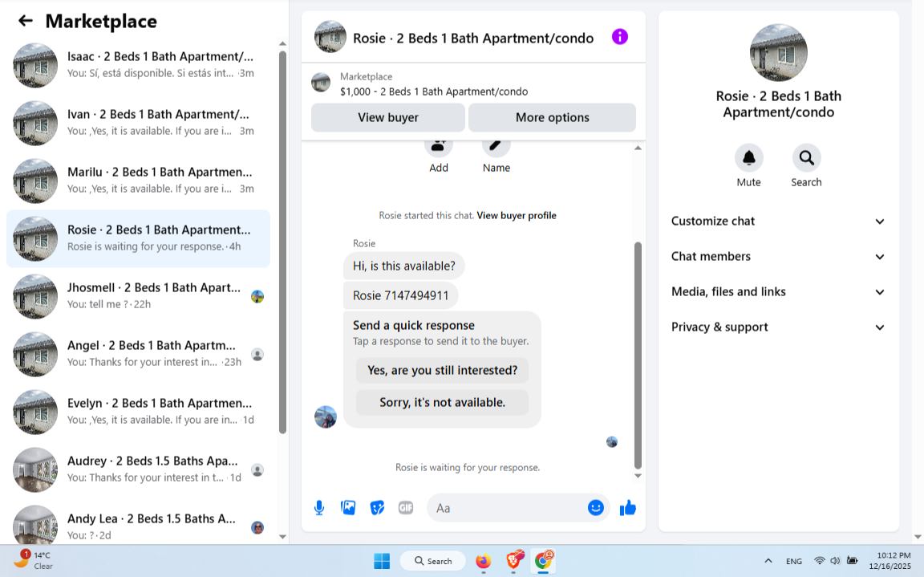
Task: Switch ENG input language indicator
Action: [x=794, y=561]
